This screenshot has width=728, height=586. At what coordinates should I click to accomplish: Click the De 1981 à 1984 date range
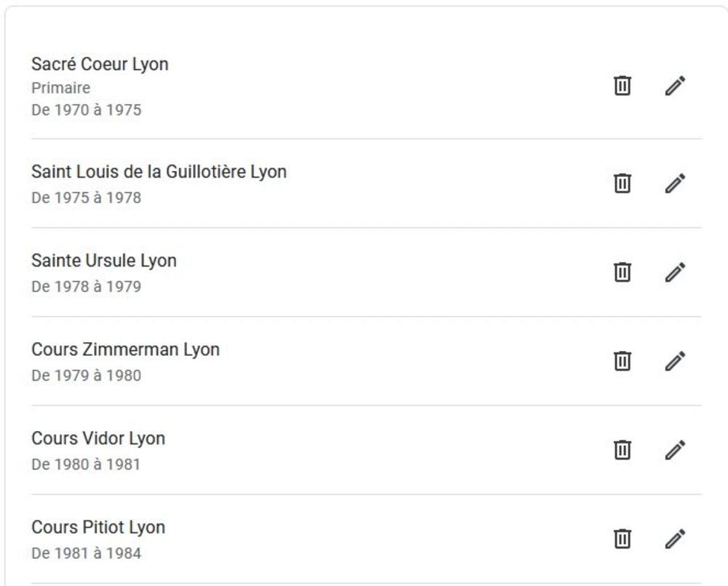(86, 553)
